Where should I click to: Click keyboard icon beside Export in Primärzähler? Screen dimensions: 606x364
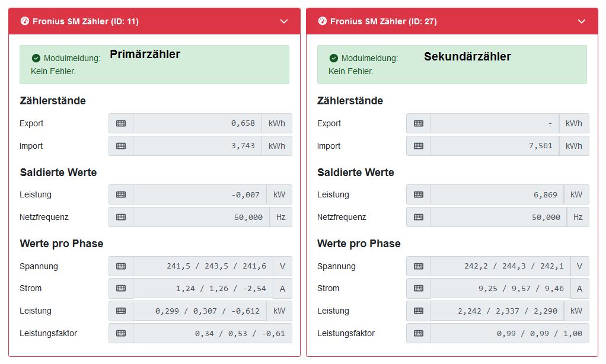[x=121, y=123]
